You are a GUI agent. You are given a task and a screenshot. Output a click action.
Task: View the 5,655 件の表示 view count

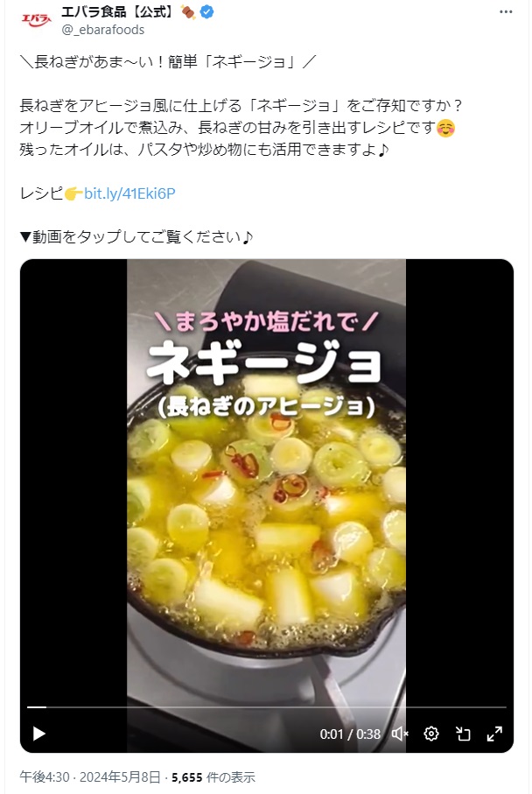tap(213, 776)
